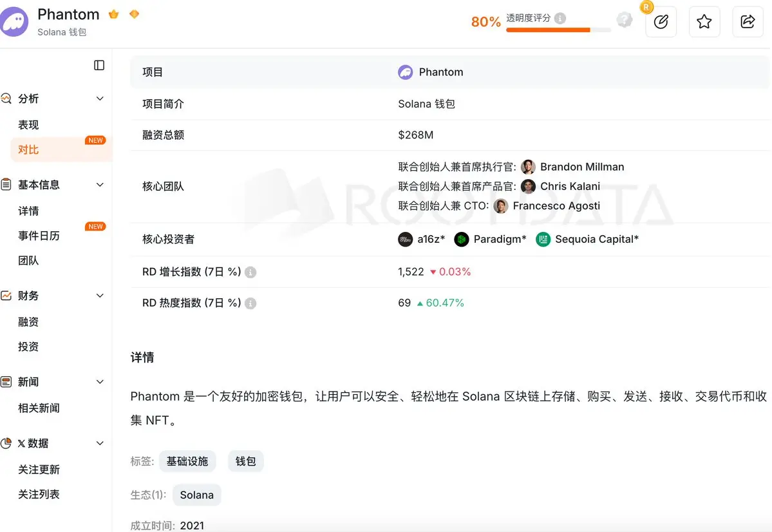
Task: Click the transparency score progress bar
Action: tap(558, 30)
